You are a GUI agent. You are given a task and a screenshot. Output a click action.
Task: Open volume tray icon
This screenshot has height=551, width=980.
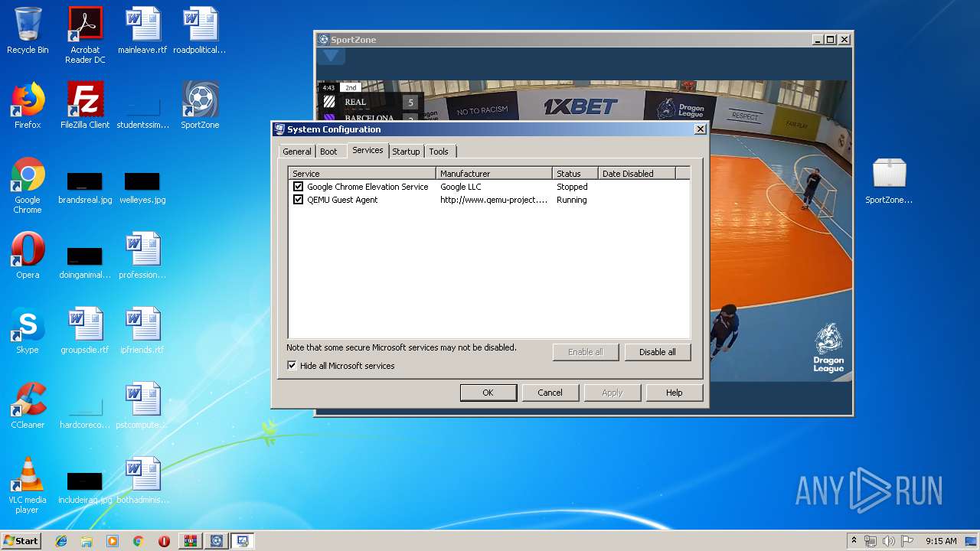click(x=888, y=541)
